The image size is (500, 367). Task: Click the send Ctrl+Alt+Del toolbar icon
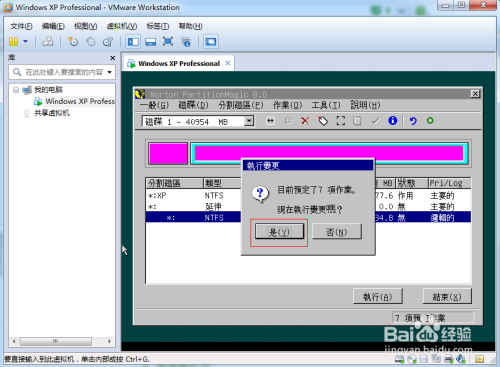click(47, 42)
